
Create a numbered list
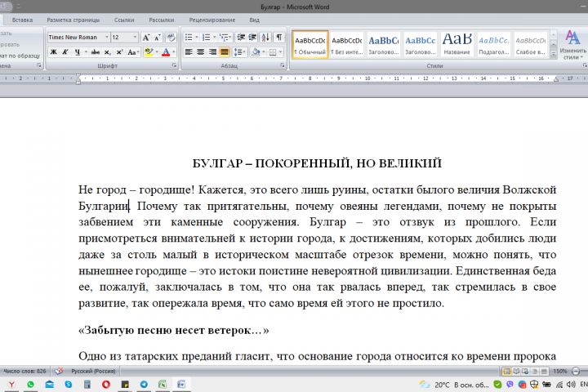tap(206, 37)
